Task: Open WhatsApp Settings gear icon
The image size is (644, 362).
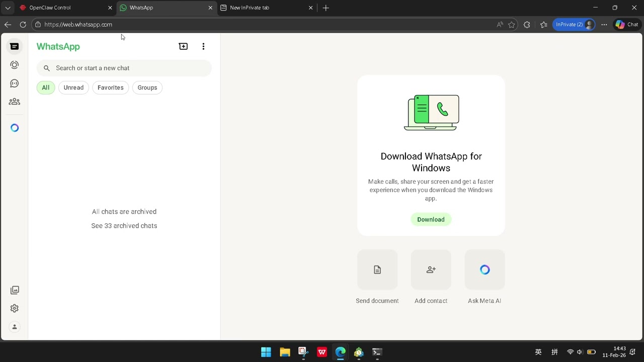Action: tap(15, 308)
